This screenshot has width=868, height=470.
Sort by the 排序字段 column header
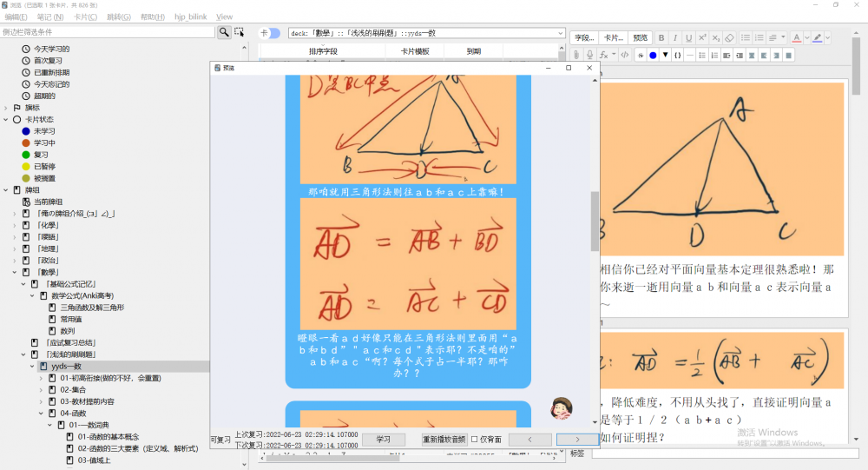(x=323, y=51)
